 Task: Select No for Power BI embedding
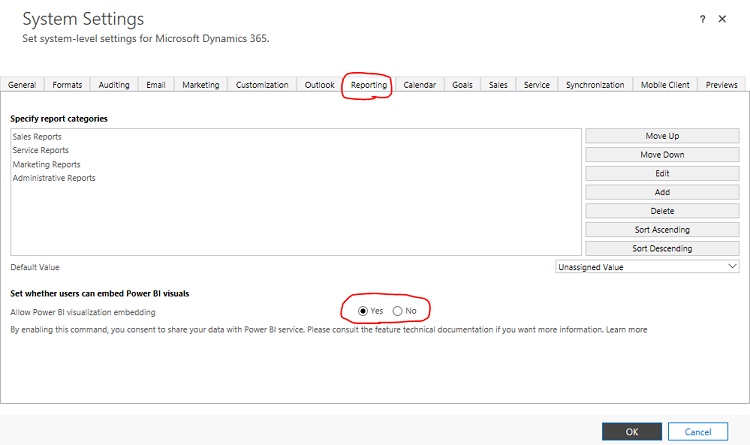(397, 311)
